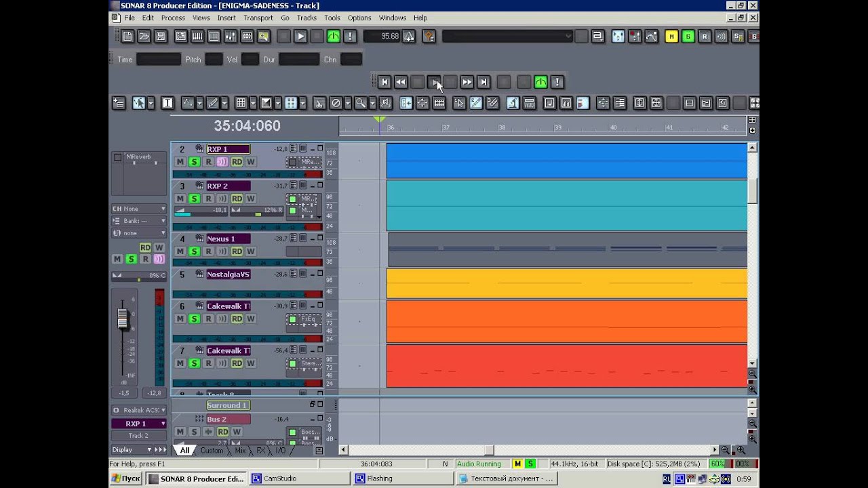Click the inspector vertical volume fader

tap(123, 319)
